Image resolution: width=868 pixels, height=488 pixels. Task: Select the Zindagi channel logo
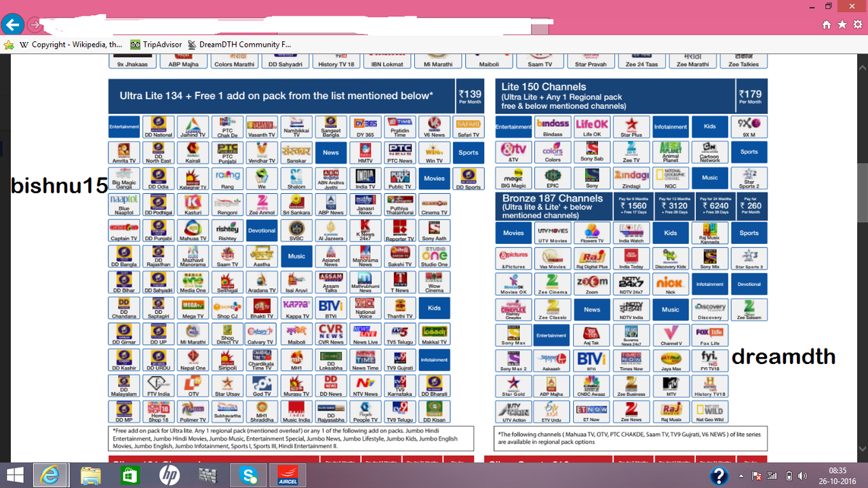point(631,178)
